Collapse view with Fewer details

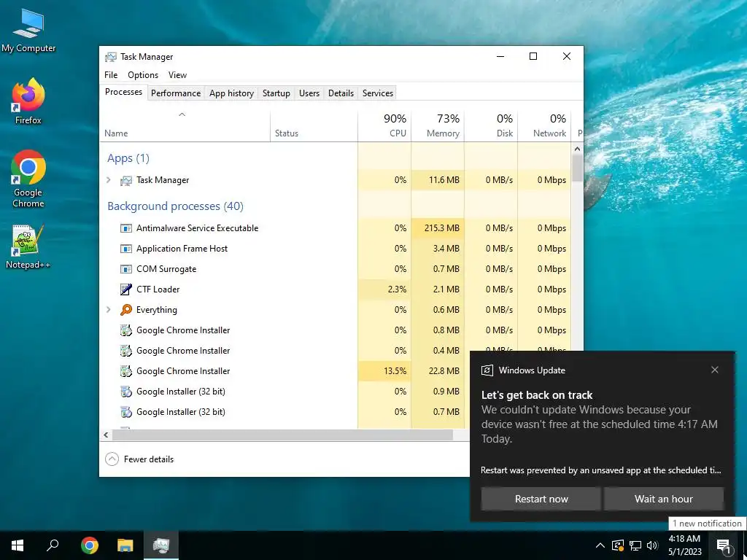(139, 459)
